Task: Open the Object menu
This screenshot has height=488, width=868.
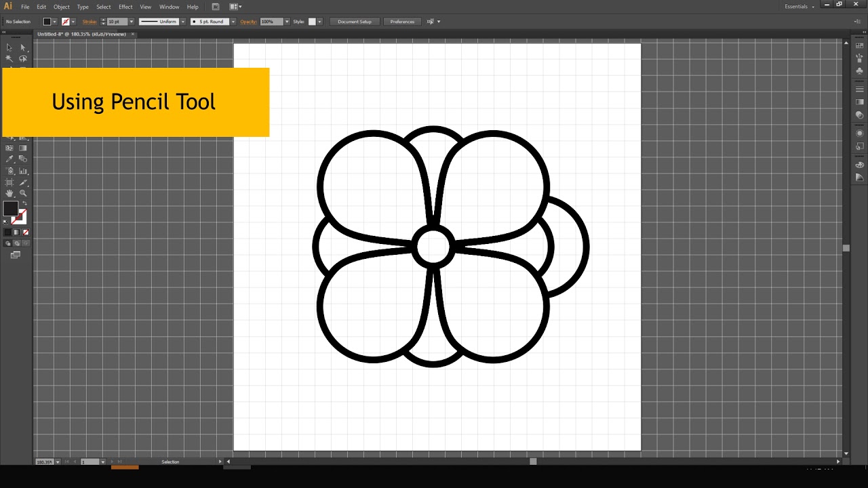Action: [62, 7]
